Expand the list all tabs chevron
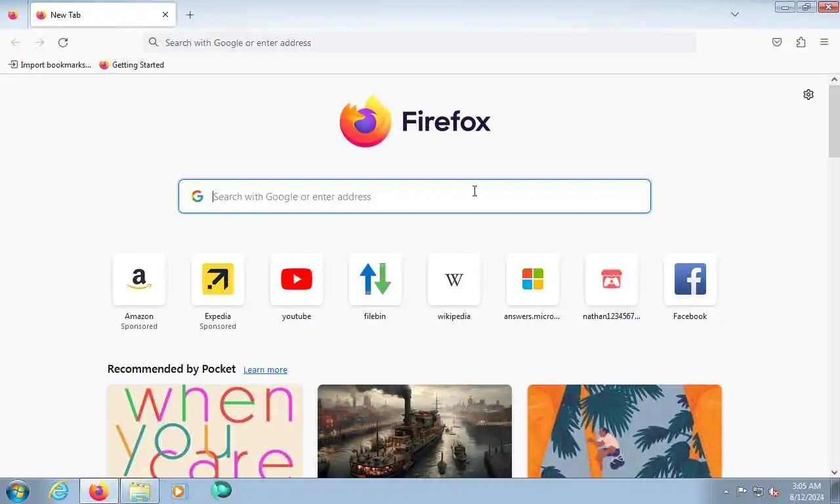Viewport: 840px width, 504px height. point(735,14)
